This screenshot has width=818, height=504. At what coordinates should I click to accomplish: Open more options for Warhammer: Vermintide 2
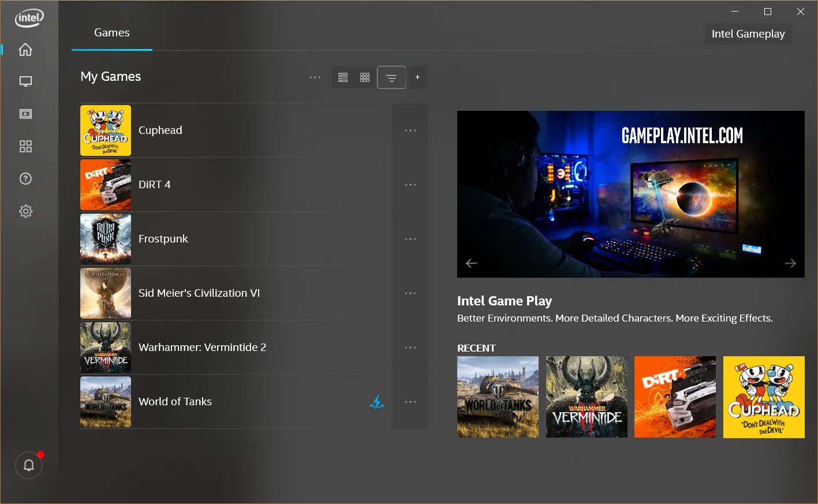tap(410, 348)
